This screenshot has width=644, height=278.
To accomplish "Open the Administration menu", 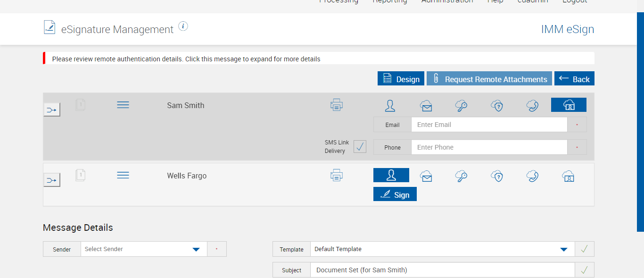I will tap(447, 1).
